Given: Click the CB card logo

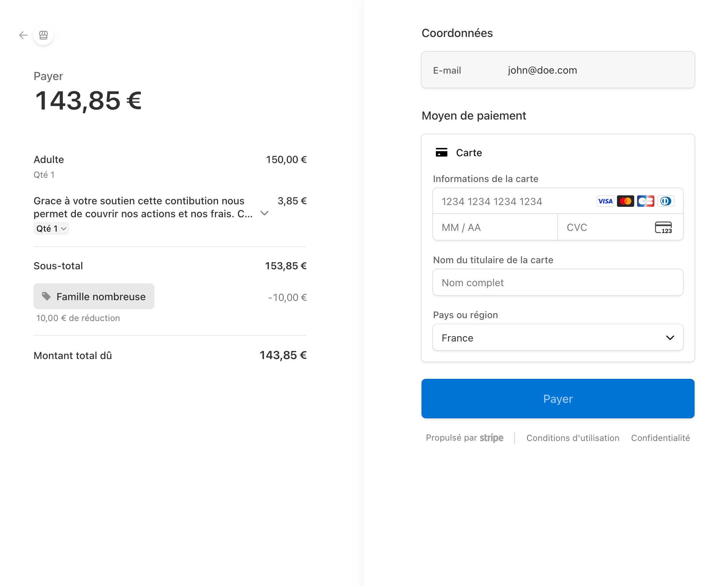Looking at the screenshot, I should (645, 201).
